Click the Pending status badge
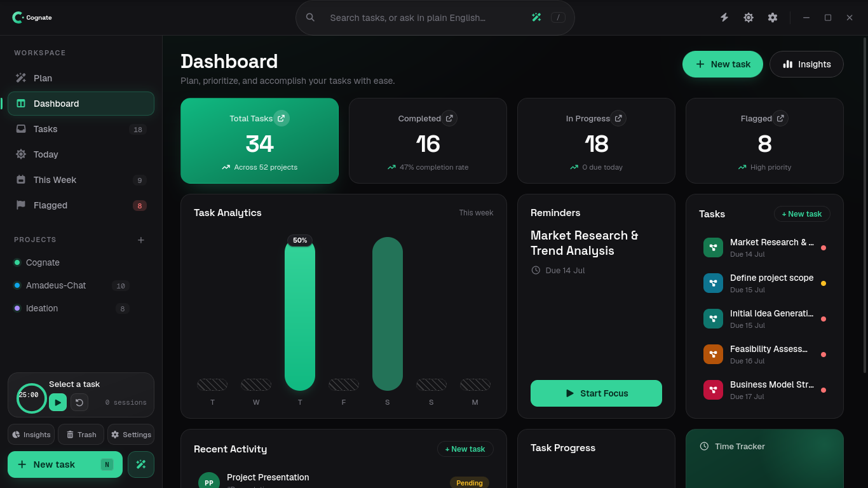Image resolution: width=868 pixels, height=488 pixels. [470, 483]
